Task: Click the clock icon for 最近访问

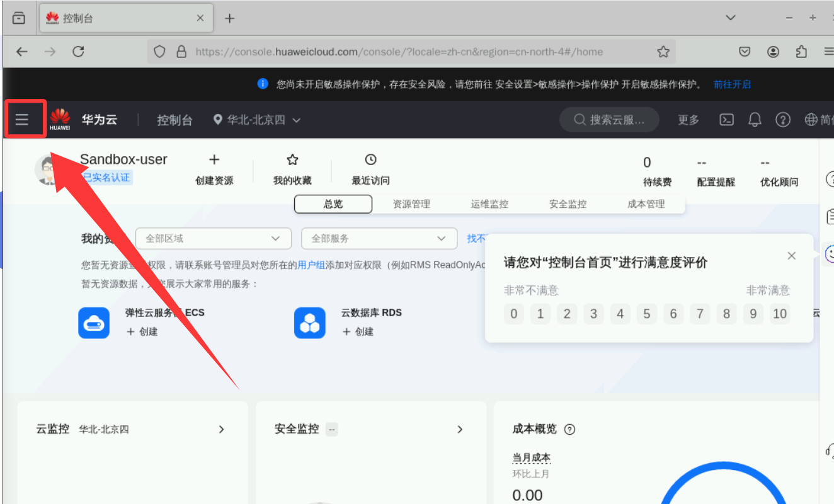Action: (x=370, y=159)
